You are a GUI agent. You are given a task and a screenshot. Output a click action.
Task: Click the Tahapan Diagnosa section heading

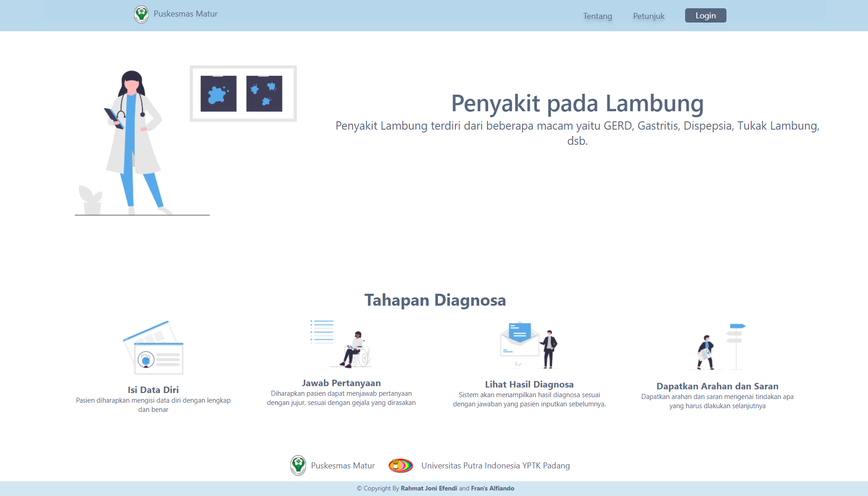click(x=435, y=300)
